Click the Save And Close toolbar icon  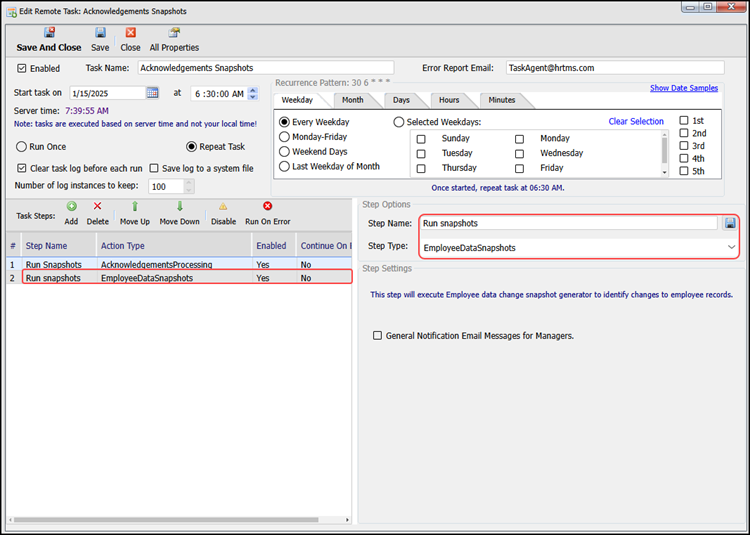click(49, 33)
